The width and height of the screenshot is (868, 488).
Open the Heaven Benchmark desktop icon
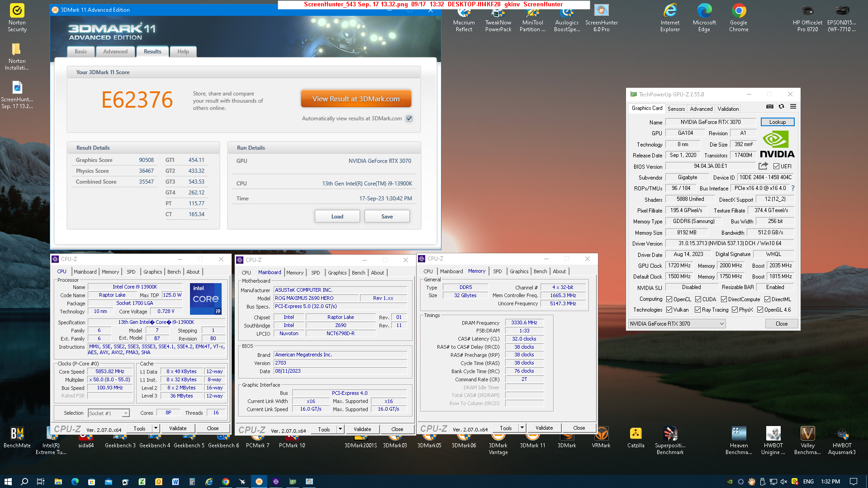coord(739,441)
